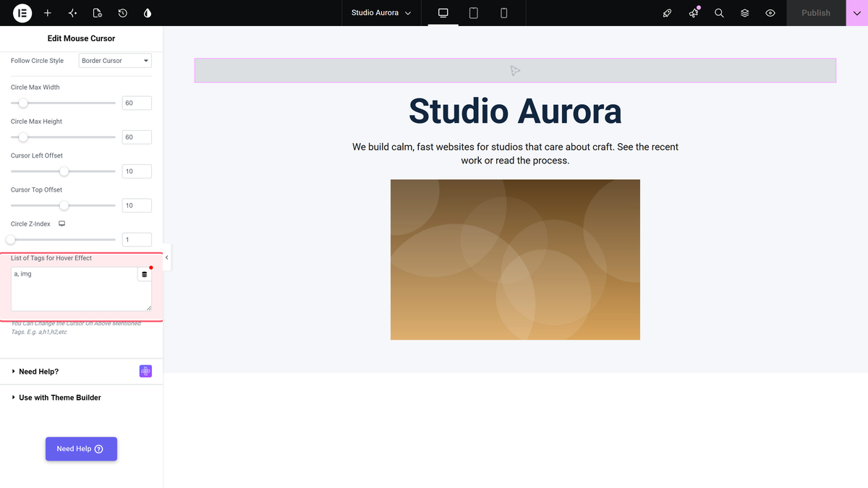Click the droplet icon in top bar

point(148,13)
